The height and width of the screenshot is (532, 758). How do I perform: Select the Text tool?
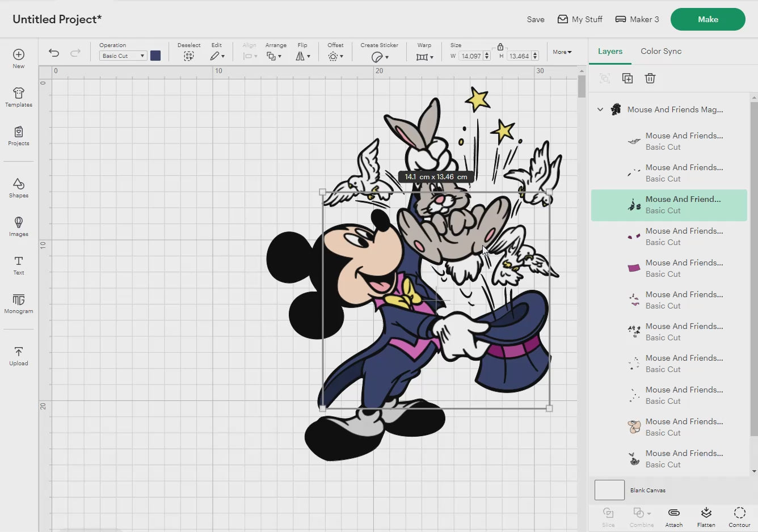19,265
